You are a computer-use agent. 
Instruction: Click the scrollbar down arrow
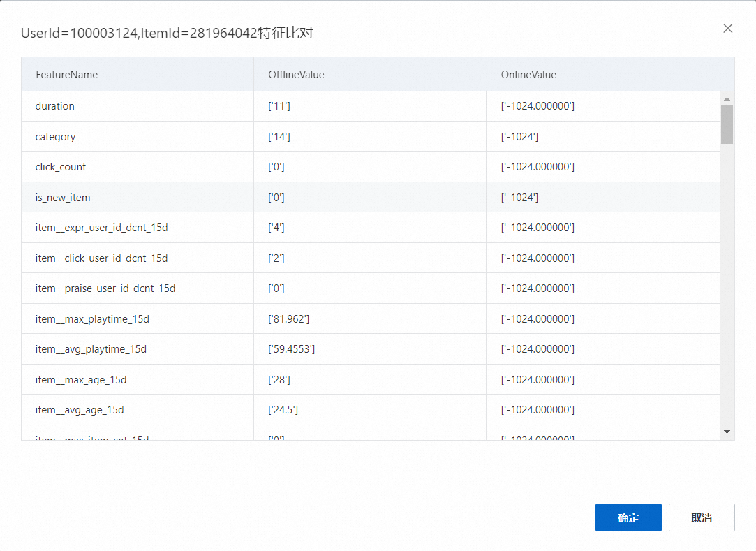point(727,432)
